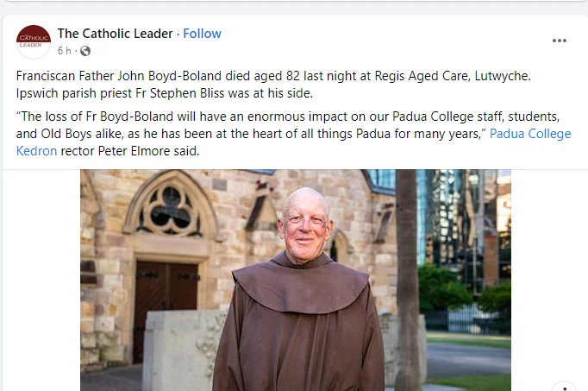588x391 pixels.
Task: Click the globe public-audience icon
Action: click(x=85, y=51)
